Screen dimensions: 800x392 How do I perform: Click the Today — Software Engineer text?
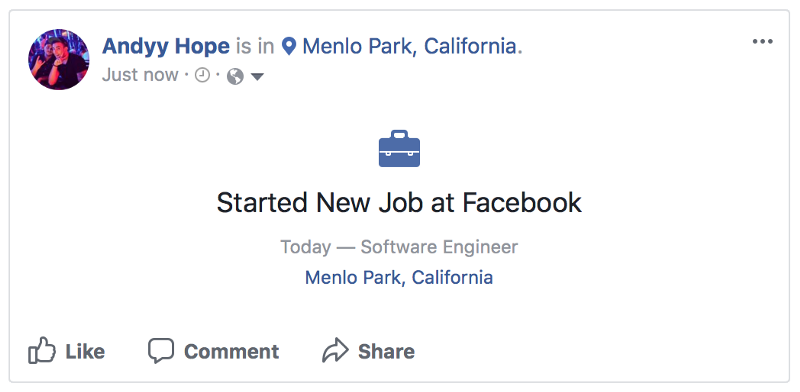pyautogui.click(x=399, y=247)
